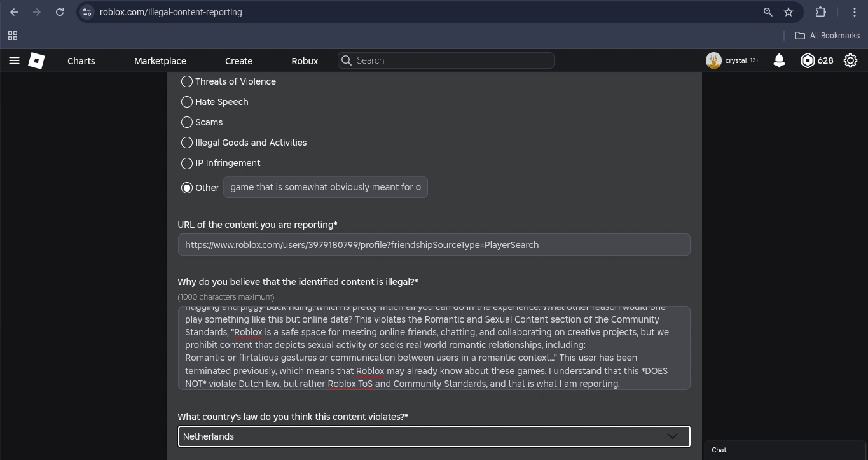
Task: Click the crystal avatar profile picture
Action: 713,60
